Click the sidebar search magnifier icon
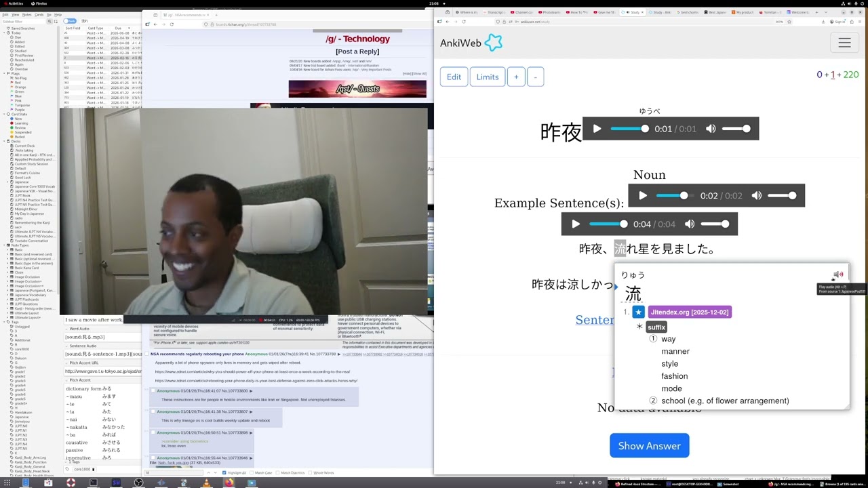The image size is (868, 488). [x=50, y=21]
